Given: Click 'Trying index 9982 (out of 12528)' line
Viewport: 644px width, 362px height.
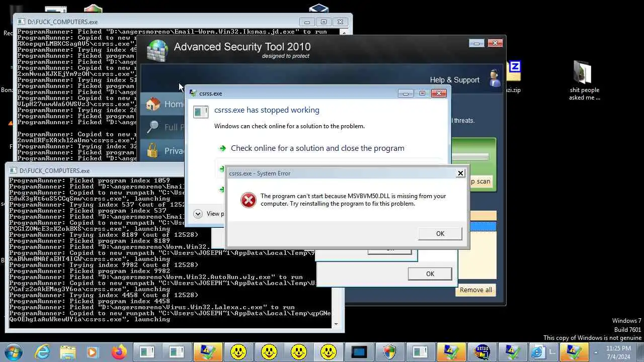Looking at the screenshot, I should pyautogui.click(x=104, y=265).
